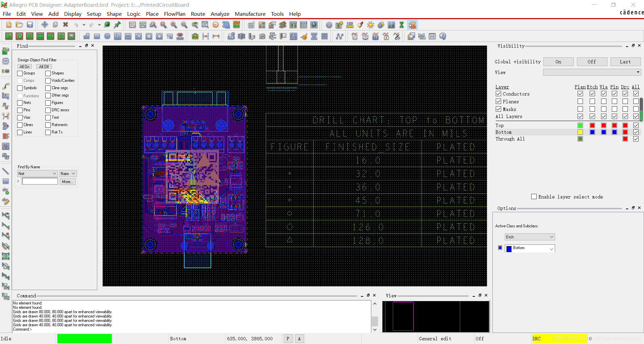Click the blue Bottom layer Etch swatch
Screen dimensions: 644x344
point(592,132)
